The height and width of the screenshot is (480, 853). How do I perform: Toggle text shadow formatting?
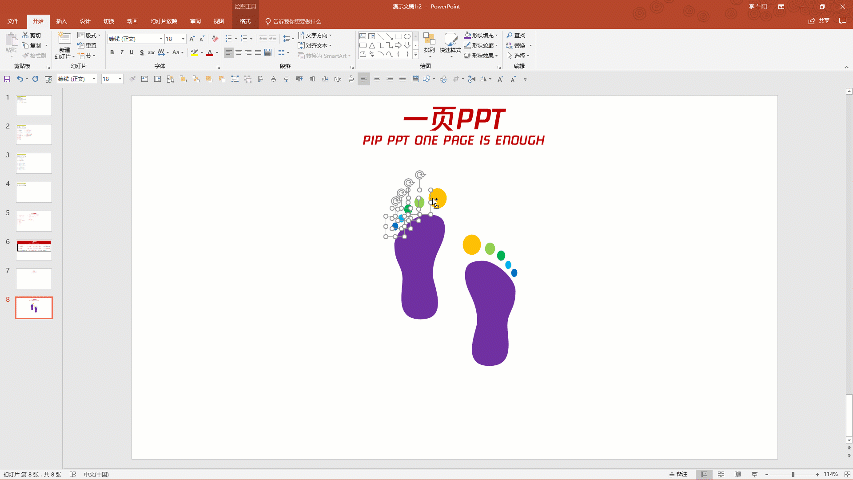tap(143, 52)
